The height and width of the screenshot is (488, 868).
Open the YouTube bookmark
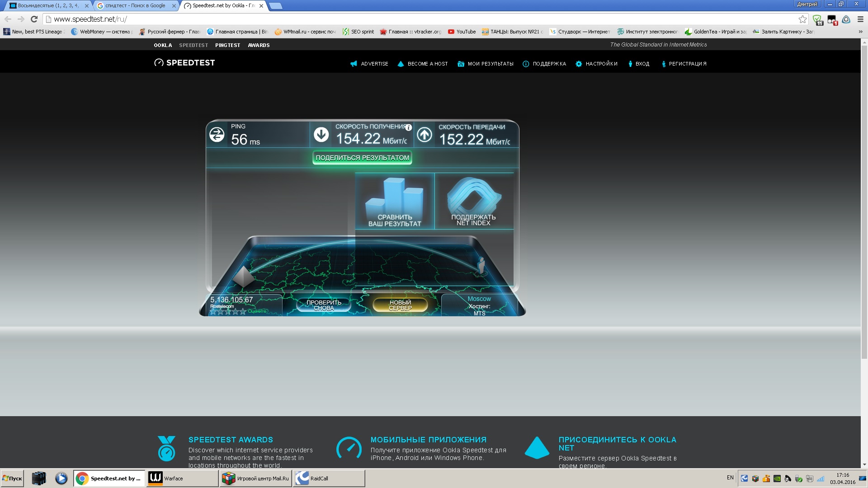[462, 32]
